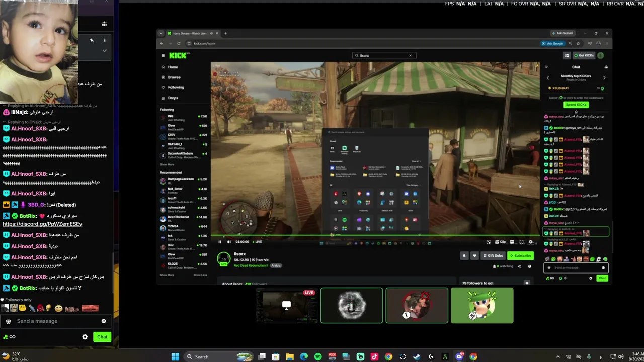Click Show More under Following list
This screenshot has width=644, height=362.
click(167, 164)
